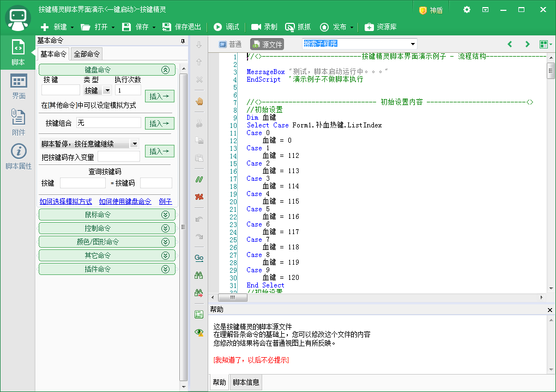Click the 保存 toolbar button
The height and width of the screenshot is (392, 556).
point(135,27)
